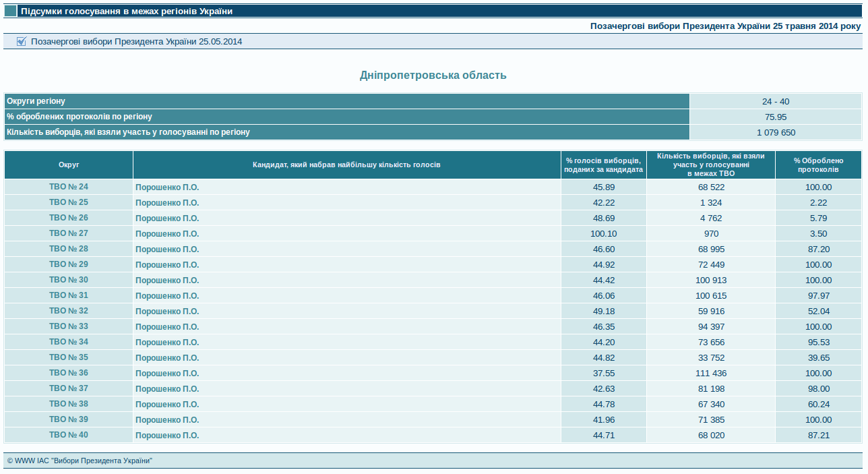
Task: Click voter count 100 913
Action: click(x=711, y=280)
